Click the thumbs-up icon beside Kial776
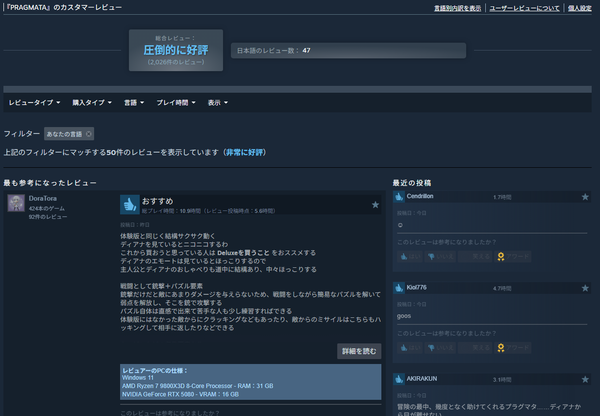Screen dimensions: 600x416 pyautogui.click(x=399, y=288)
